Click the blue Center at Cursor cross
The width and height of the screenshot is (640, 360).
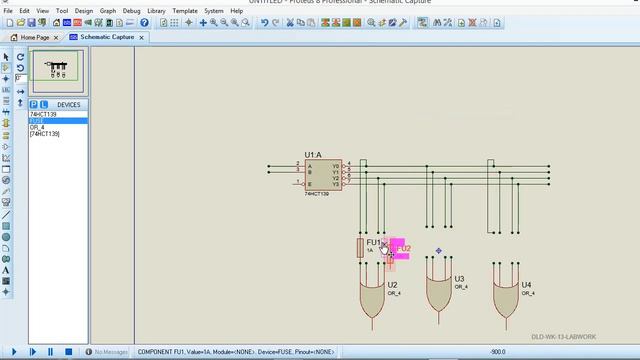(203, 23)
